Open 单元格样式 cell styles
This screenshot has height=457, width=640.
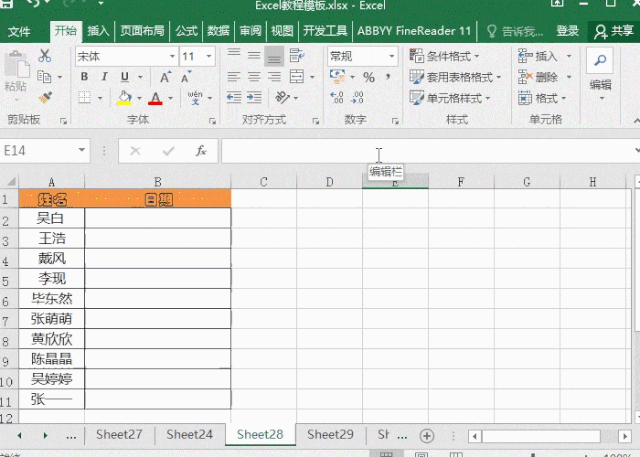[449, 98]
